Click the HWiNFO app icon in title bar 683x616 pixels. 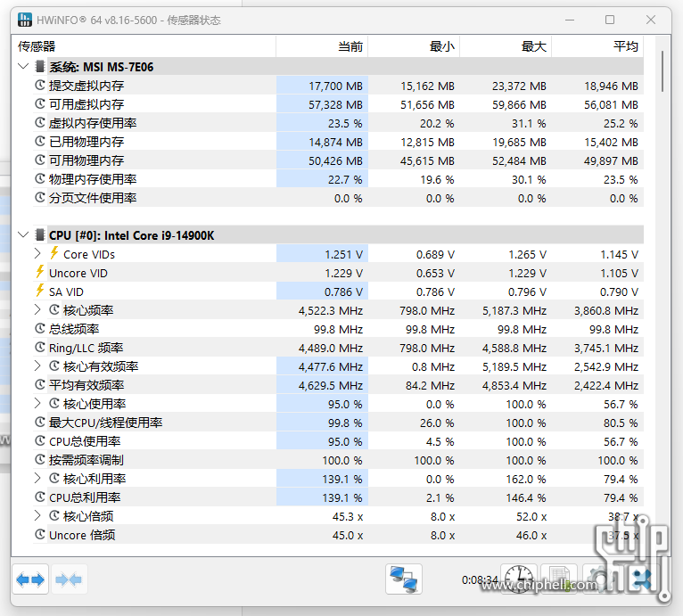24,20
